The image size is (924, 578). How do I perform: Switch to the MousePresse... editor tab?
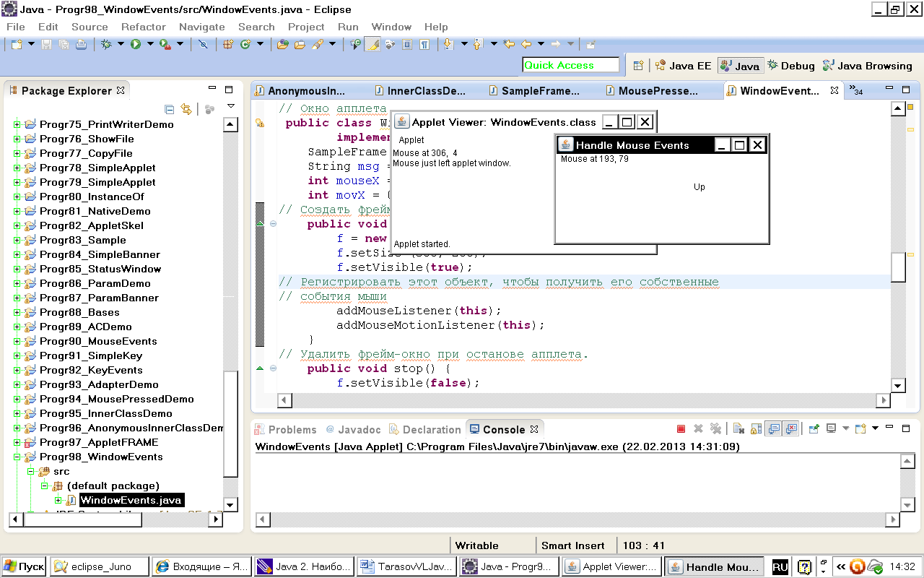pyautogui.click(x=658, y=91)
